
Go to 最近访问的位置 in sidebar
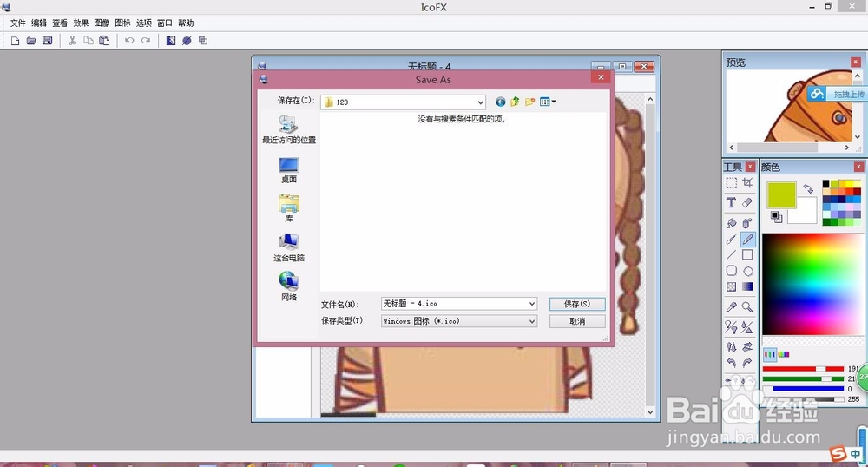coord(289,129)
